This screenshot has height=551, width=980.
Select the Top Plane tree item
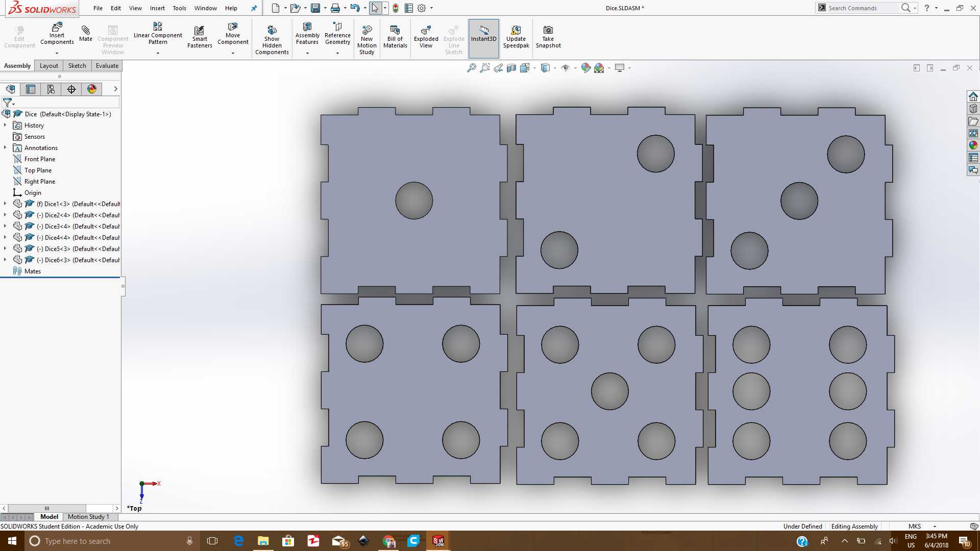tap(38, 170)
